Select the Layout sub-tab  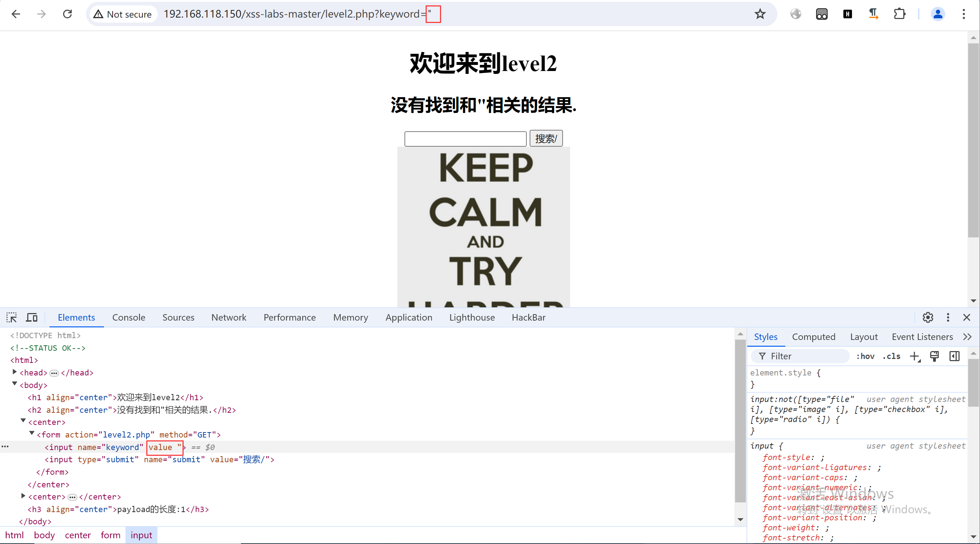[x=863, y=337]
